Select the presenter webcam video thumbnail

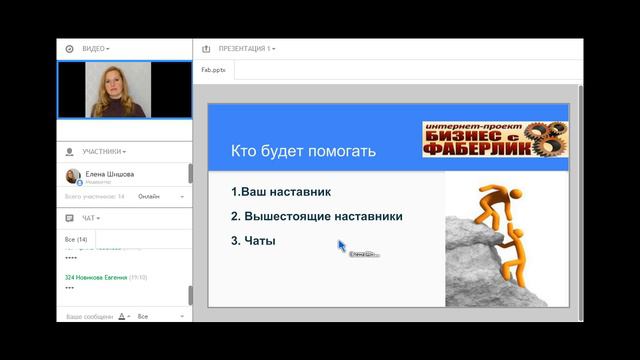(x=124, y=90)
